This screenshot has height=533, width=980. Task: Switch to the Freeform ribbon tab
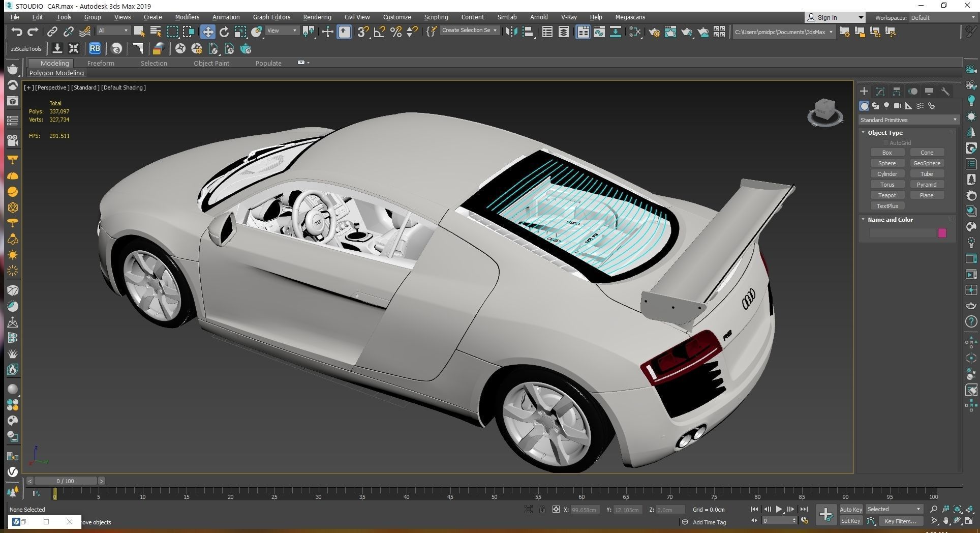(101, 63)
